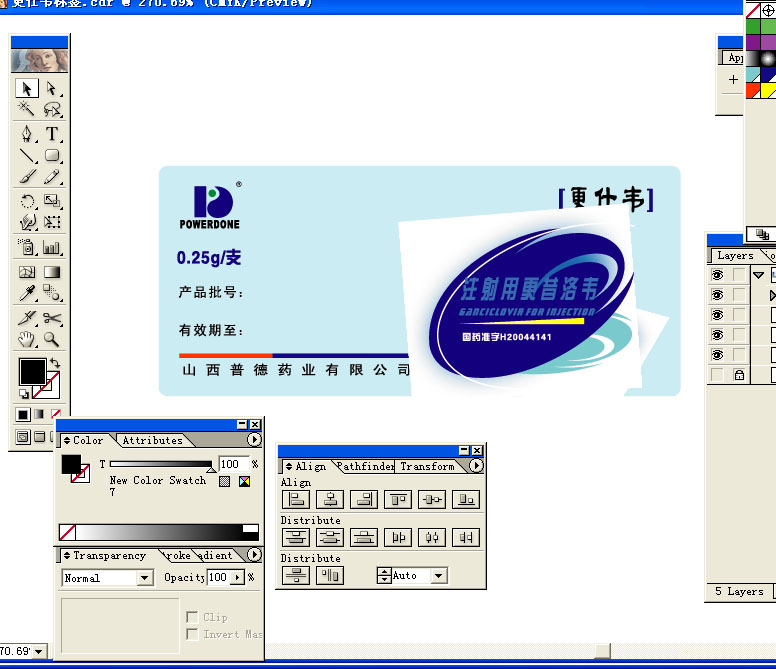Screen dimensions: 776x669
Task: Click the toolbox black fill swatch
Action: (33, 372)
